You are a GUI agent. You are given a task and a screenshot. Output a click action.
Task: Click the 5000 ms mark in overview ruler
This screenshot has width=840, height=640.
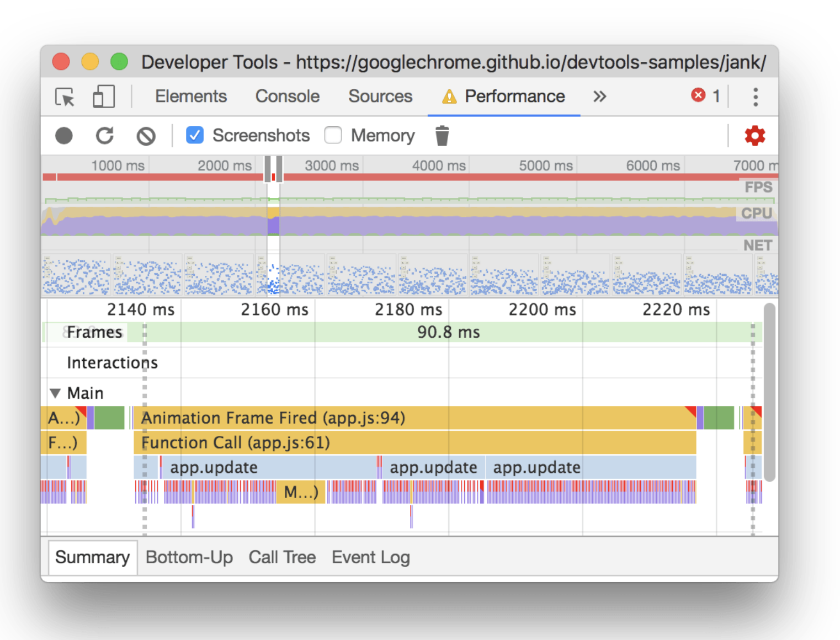[x=546, y=166]
